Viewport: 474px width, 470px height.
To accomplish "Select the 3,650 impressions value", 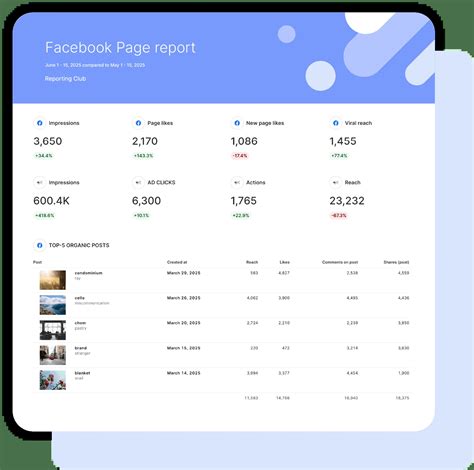I will pyautogui.click(x=48, y=141).
